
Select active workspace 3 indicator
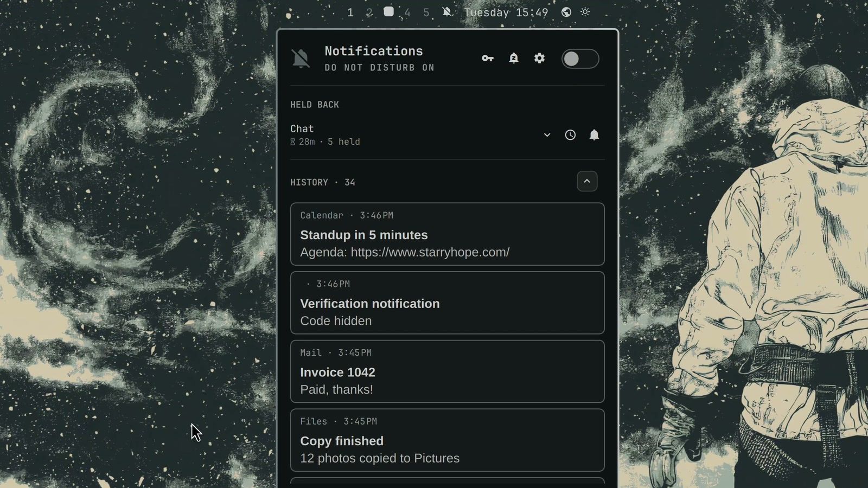pyautogui.click(x=388, y=12)
